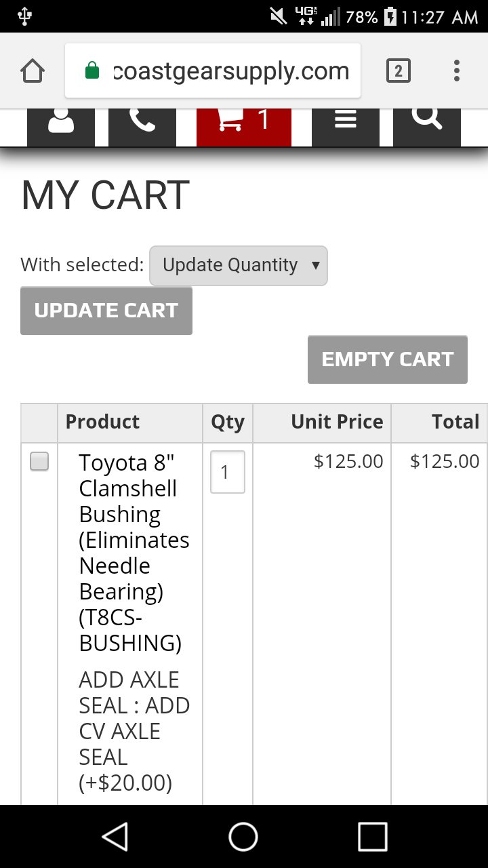Image resolution: width=488 pixels, height=868 pixels.
Task: Check the Toyota Clamshell Bushing item checkbox
Action: point(39,462)
